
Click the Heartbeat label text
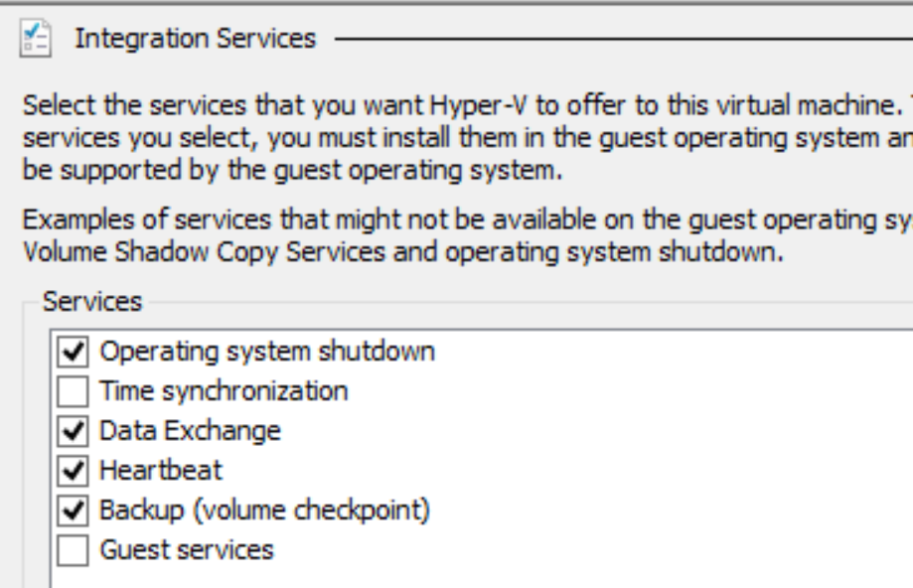pos(161,471)
